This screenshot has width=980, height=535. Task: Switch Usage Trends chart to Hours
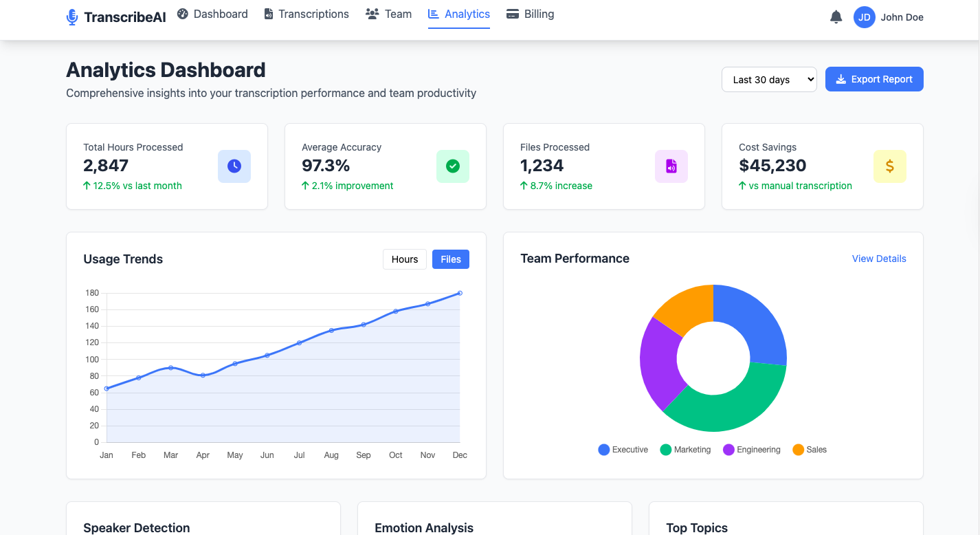point(404,259)
